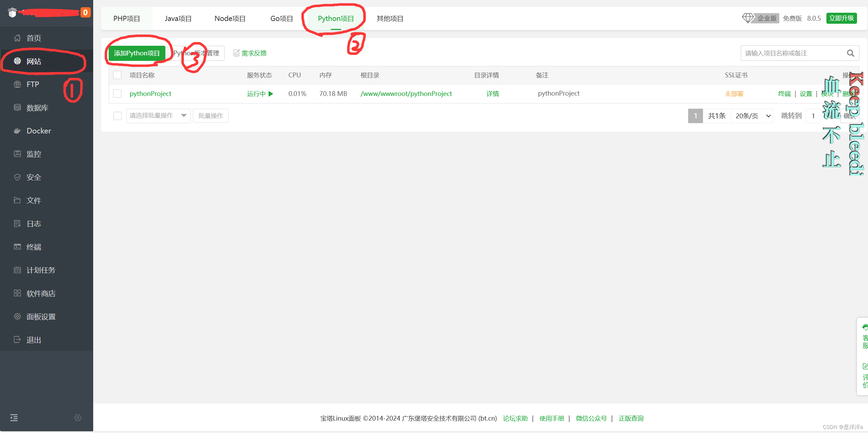Click the gear icon at sidebar bottom

pyautogui.click(x=78, y=418)
